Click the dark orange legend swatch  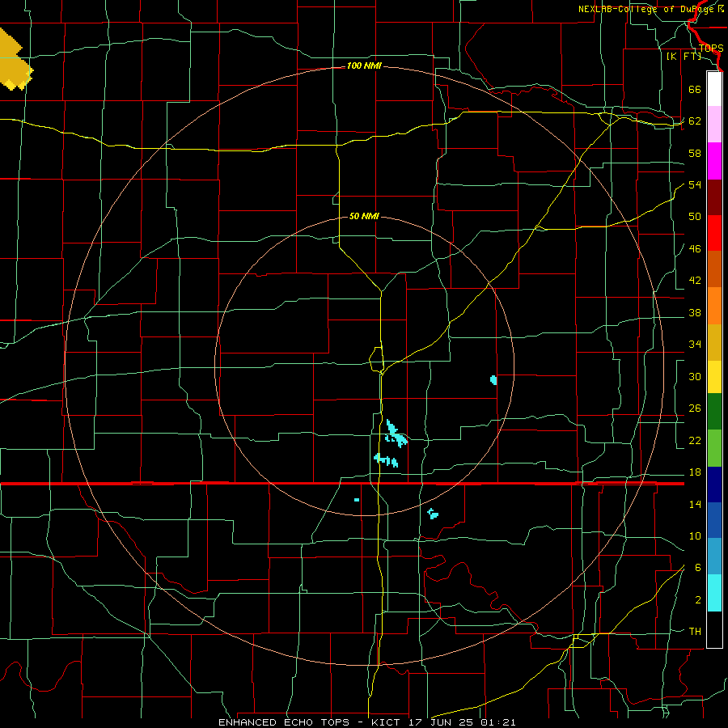[714, 269]
